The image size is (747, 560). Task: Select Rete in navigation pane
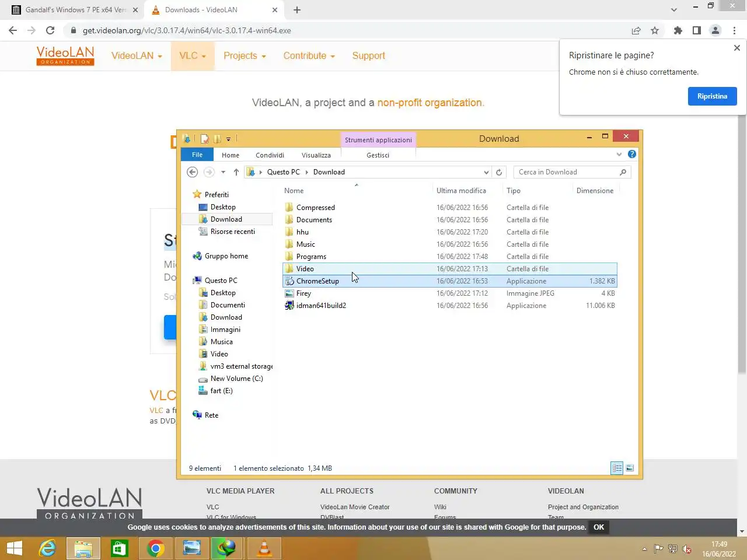(x=211, y=415)
